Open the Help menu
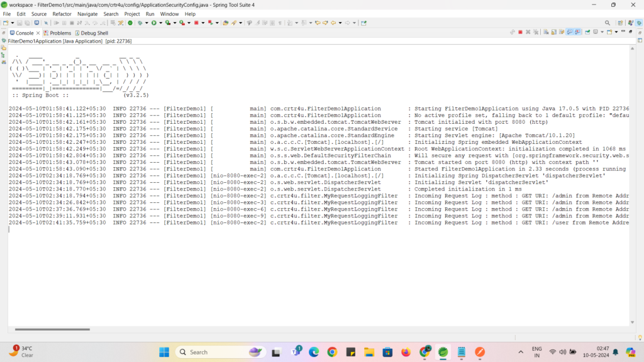The width and height of the screenshot is (644, 362). [x=190, y=14]
